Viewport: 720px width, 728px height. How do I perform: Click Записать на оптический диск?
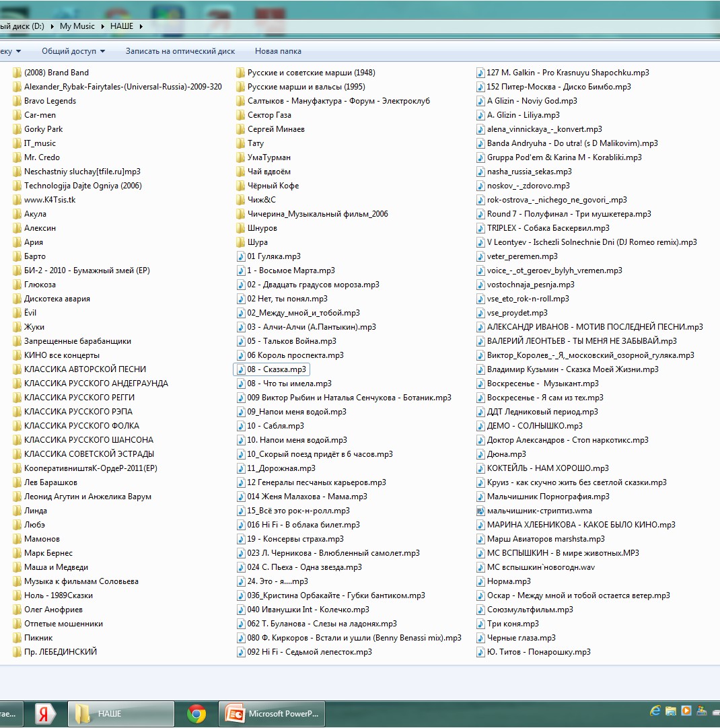[180, 51]
